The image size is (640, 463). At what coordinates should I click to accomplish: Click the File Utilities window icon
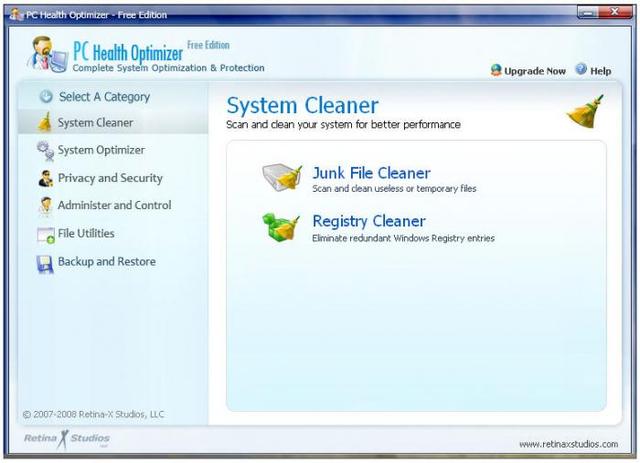tap(46, 235)
